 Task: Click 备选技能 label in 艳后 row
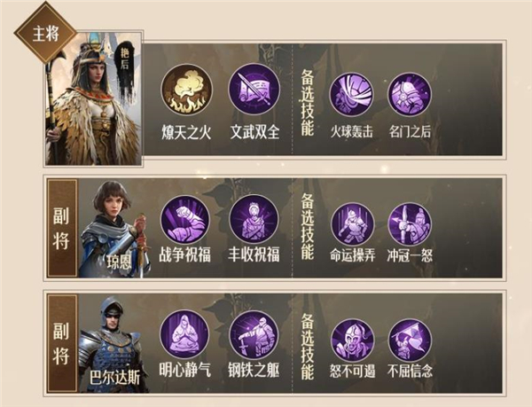308,103
